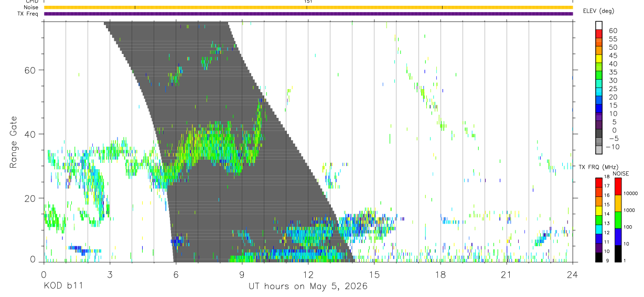This screenshot has height=297, width=644.
Task: Click the CPID value '151'
Action: pos(308,2)
